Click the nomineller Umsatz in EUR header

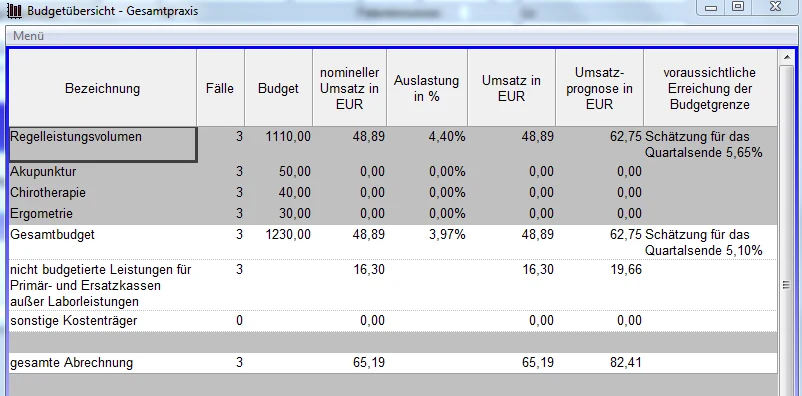349,88
